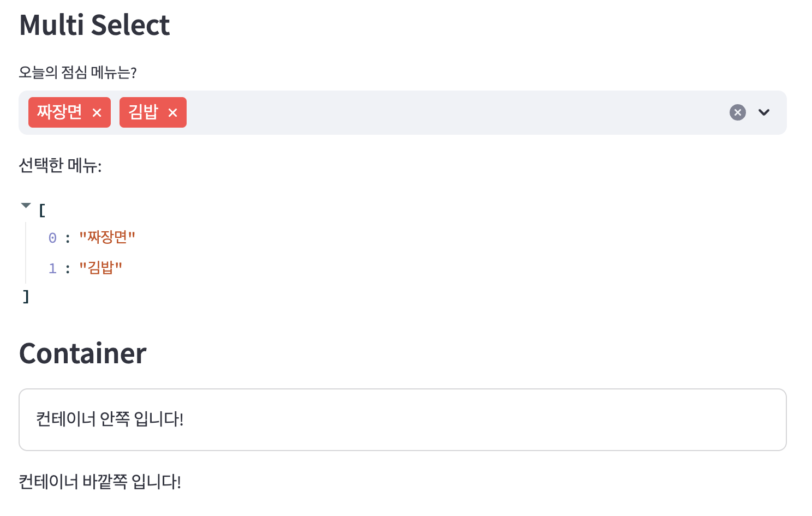Select index 0 in the JSON viewer

click(x=52, y=238)
